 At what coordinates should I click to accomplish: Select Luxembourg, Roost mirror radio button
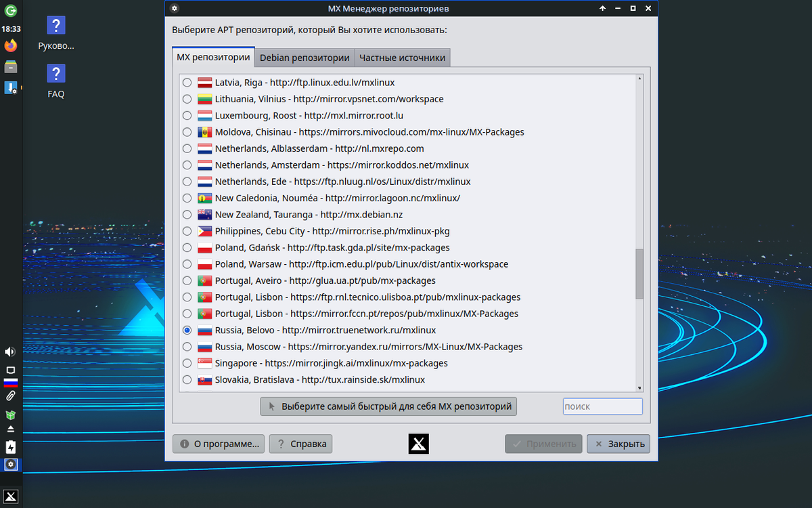click(187, 116)
